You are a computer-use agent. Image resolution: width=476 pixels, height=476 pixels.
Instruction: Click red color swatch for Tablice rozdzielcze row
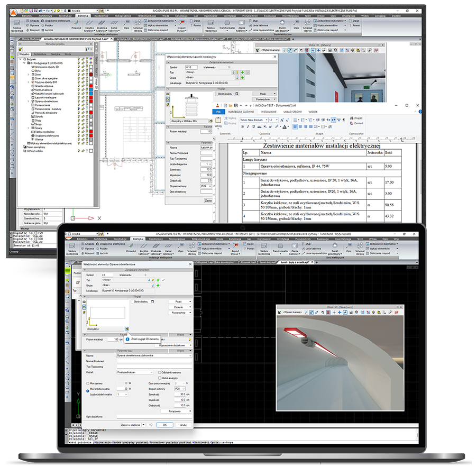pos(91,132)
